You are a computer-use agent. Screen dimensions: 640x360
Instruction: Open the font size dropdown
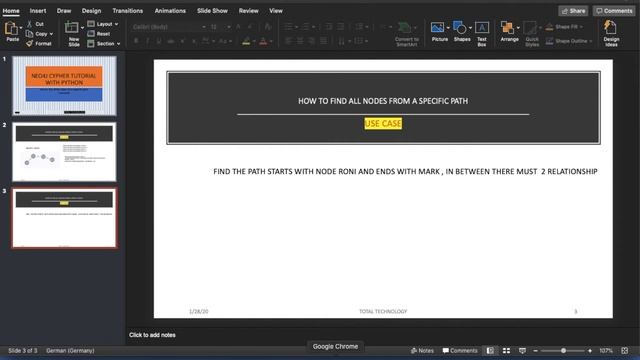click(228, 27)
